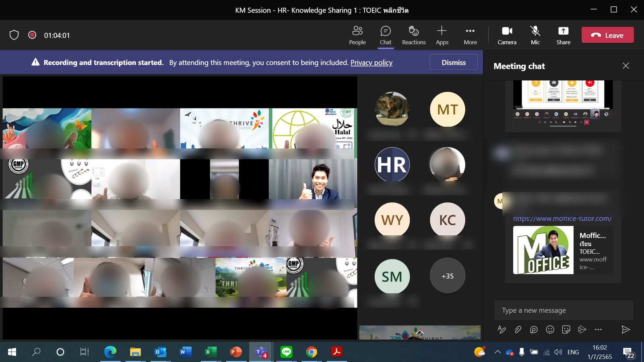Open the message Format options icon
Viewport: 644px width, 362px height.
tap(502, 329)
